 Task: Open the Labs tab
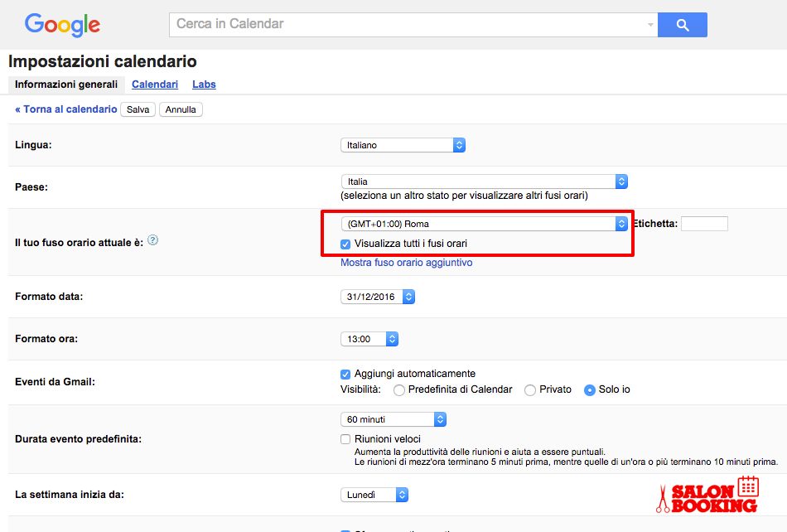(204, 85)
